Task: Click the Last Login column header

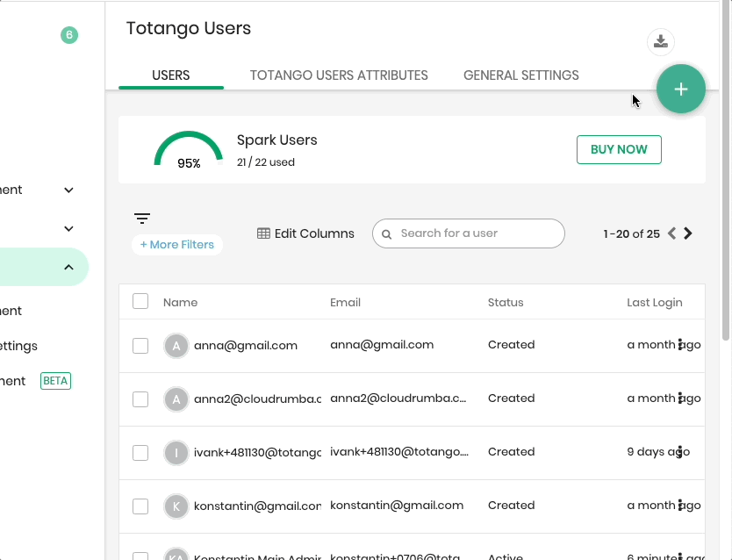Action: click(x=655, y=303)
